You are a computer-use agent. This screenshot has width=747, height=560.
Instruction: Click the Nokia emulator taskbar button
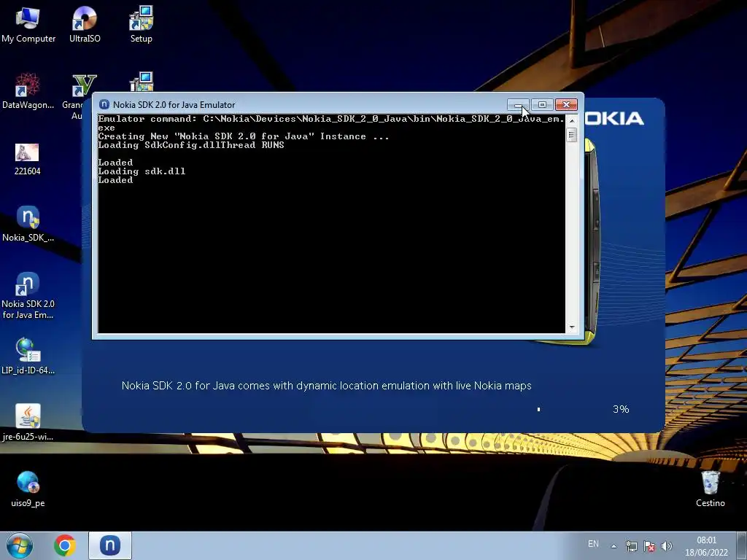(109, 545)
